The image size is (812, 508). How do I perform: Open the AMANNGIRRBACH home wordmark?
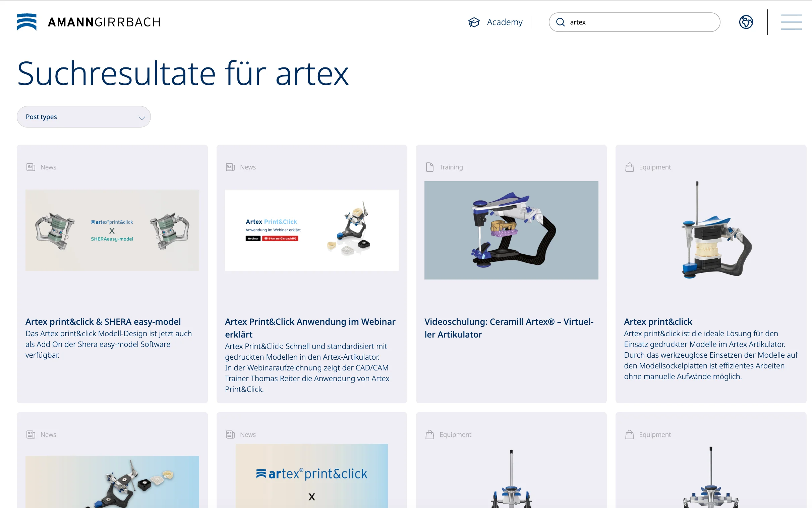tap(104, 22)
